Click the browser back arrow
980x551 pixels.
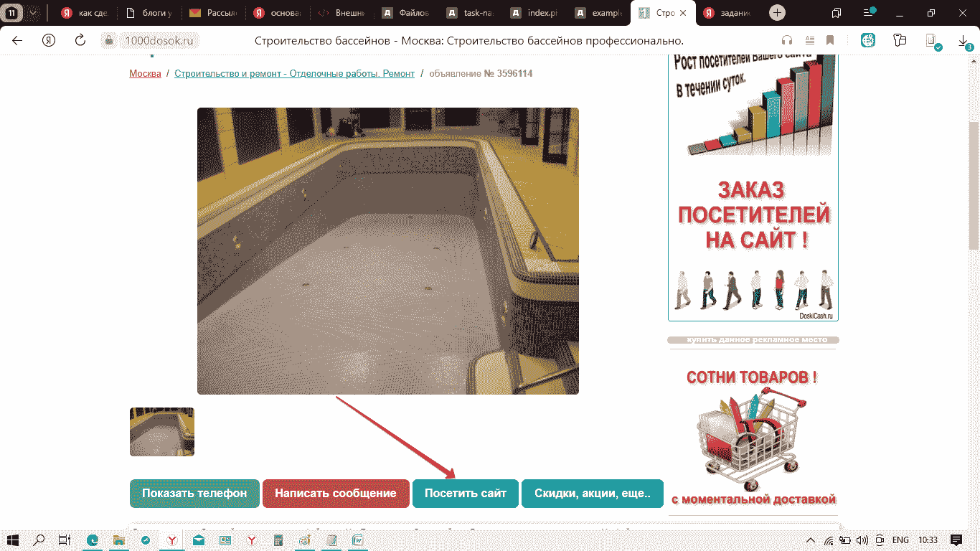pyautogui.click(x=17, y=40)
